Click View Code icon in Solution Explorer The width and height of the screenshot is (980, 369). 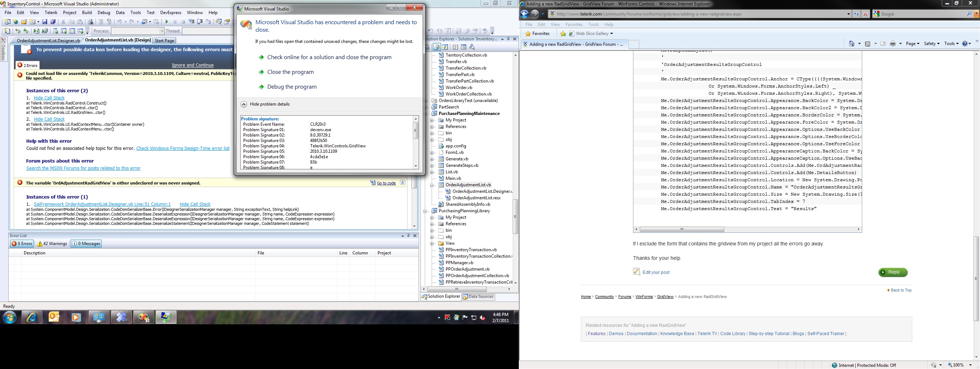coord(455,47)
